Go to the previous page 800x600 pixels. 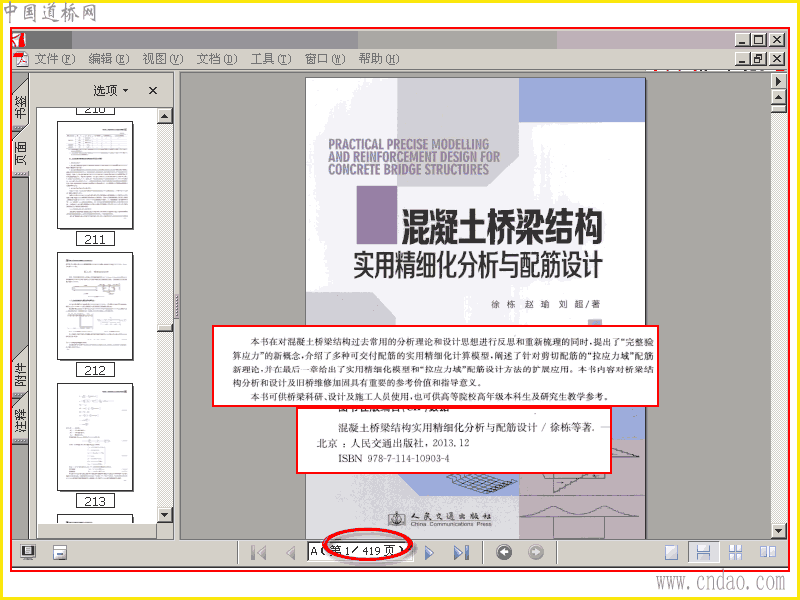click(291, 553)
